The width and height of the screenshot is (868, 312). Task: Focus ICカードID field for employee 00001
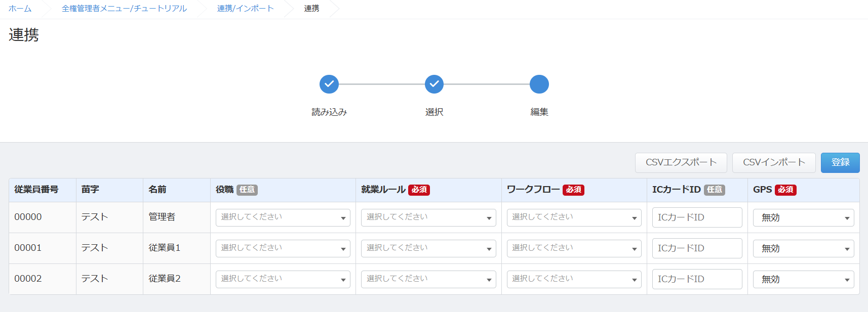(x=697, y=248)
